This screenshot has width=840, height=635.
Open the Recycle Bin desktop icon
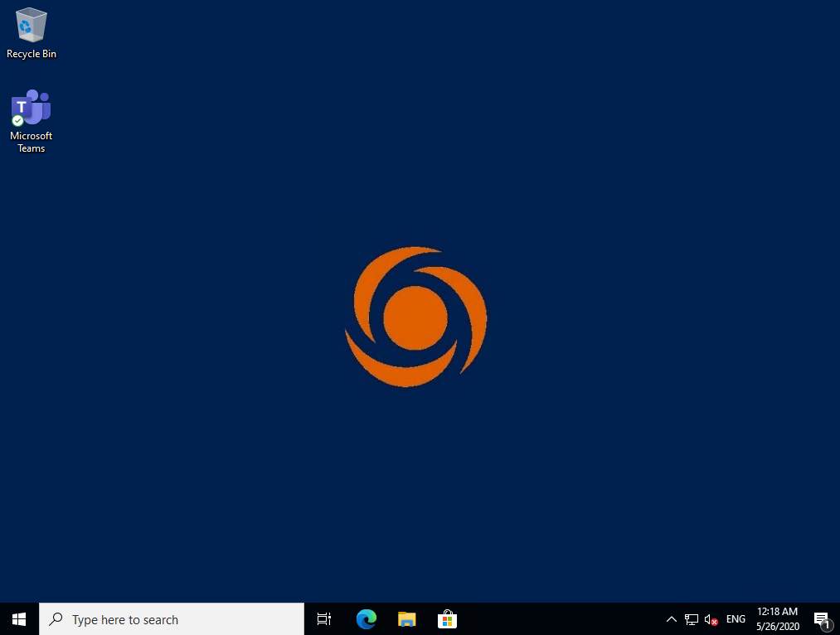pyautogui.click(x=32, y=26)
